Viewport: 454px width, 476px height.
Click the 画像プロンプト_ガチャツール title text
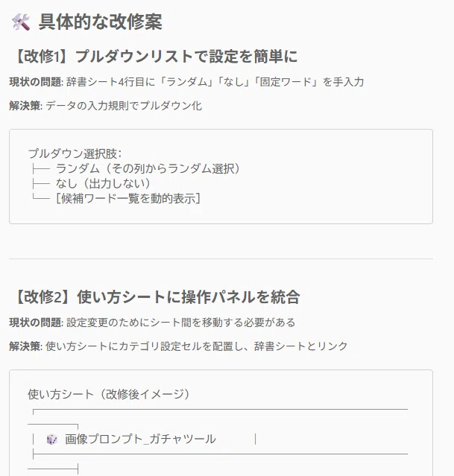click(140, 439)
